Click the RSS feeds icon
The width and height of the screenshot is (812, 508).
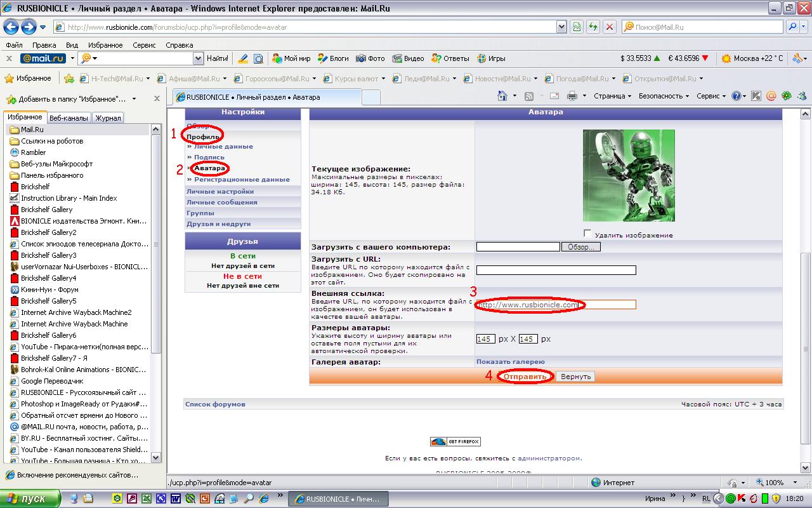coord(528,96)
